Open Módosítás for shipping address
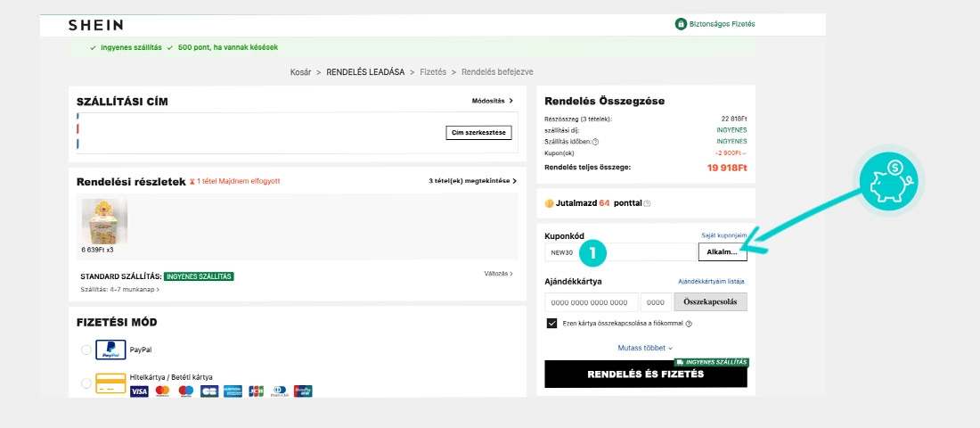 tap(493, 101)
